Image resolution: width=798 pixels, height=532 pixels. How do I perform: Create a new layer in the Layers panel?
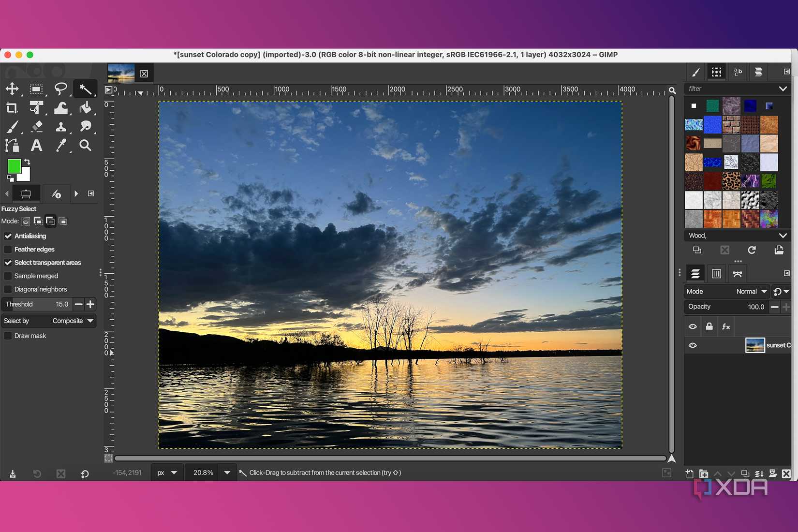click(689, 473)
